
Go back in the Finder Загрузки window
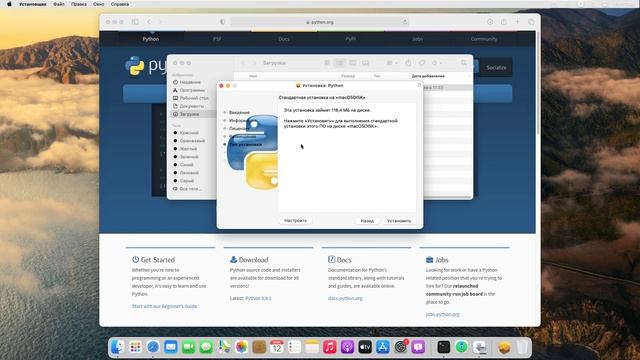pyautogui.click(x=243, y=63)
